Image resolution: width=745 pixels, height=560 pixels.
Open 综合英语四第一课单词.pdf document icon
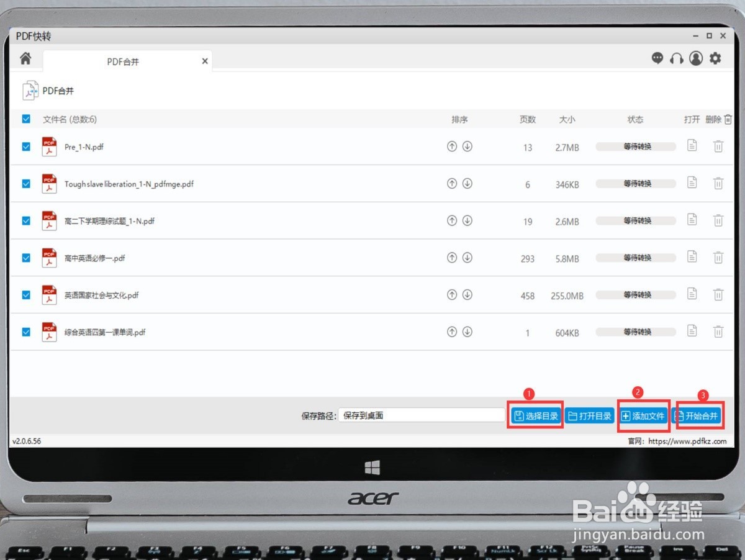point(692,331)
